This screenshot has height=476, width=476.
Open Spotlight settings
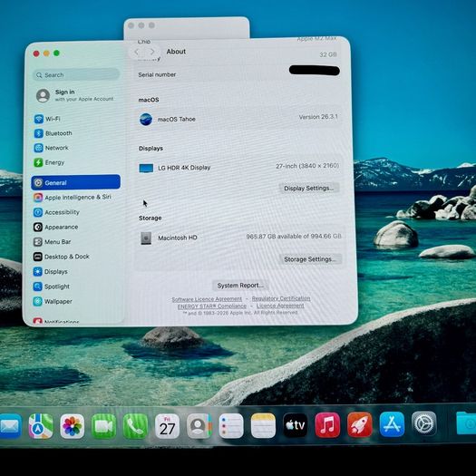click(52, 287)
